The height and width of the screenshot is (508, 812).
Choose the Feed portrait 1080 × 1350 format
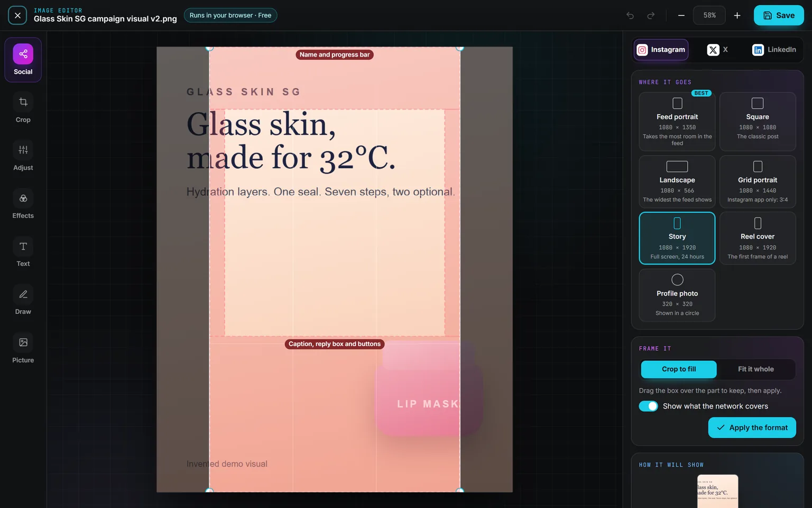pyautogui.click(x=677, y=122)
